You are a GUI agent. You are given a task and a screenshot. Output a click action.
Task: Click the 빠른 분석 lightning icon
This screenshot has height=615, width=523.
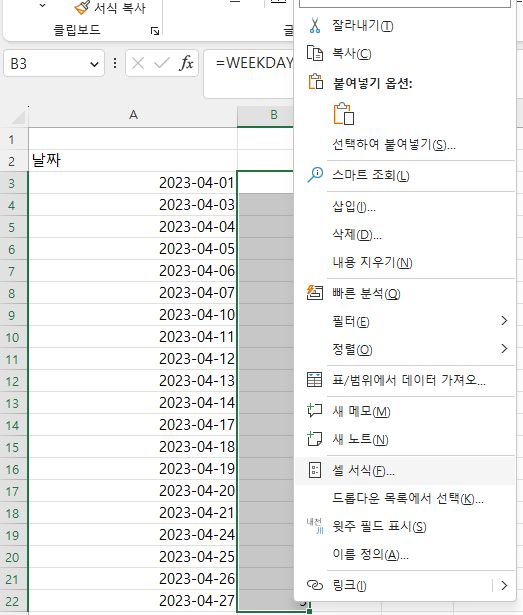(315, 293)
